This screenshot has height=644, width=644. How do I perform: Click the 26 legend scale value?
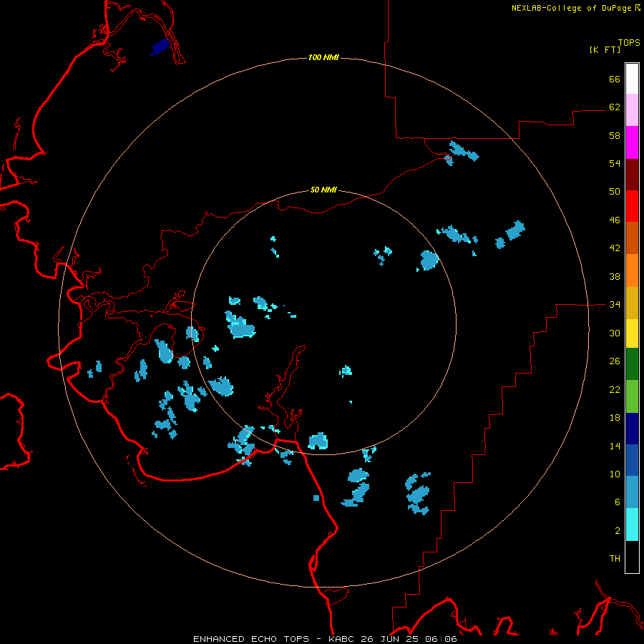pos(615,361)
